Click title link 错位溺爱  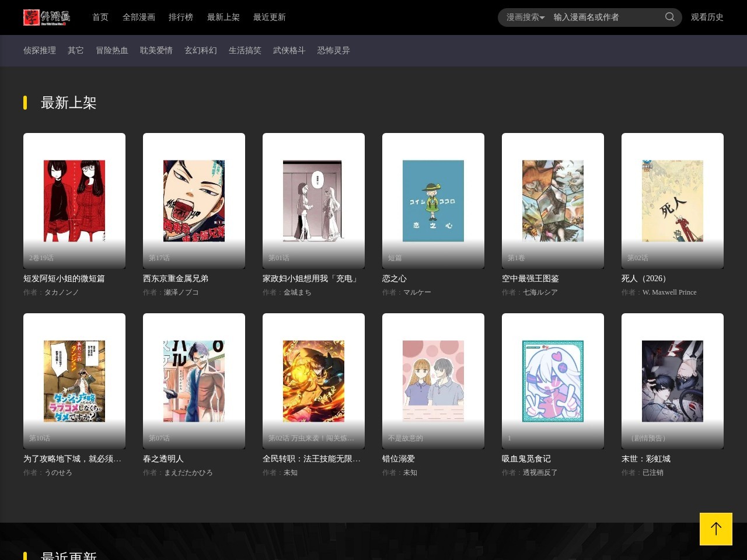tap(399, 459)
